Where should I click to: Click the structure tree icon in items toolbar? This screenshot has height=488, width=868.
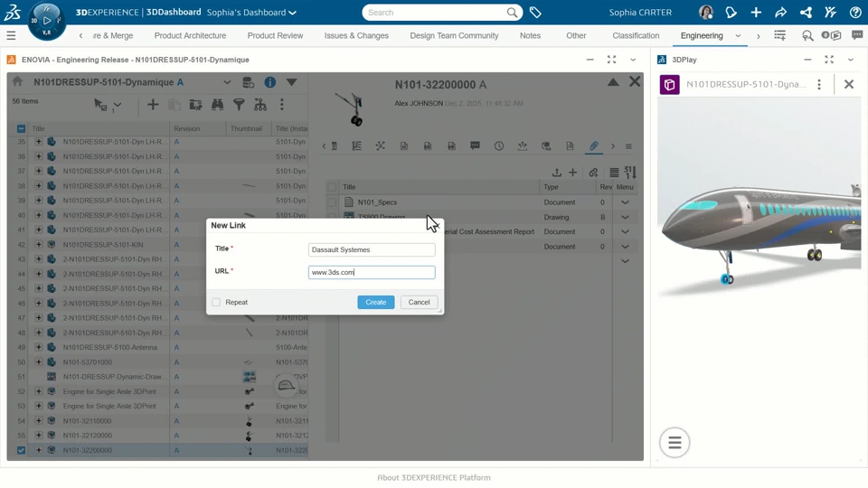[x=260, y=105]
